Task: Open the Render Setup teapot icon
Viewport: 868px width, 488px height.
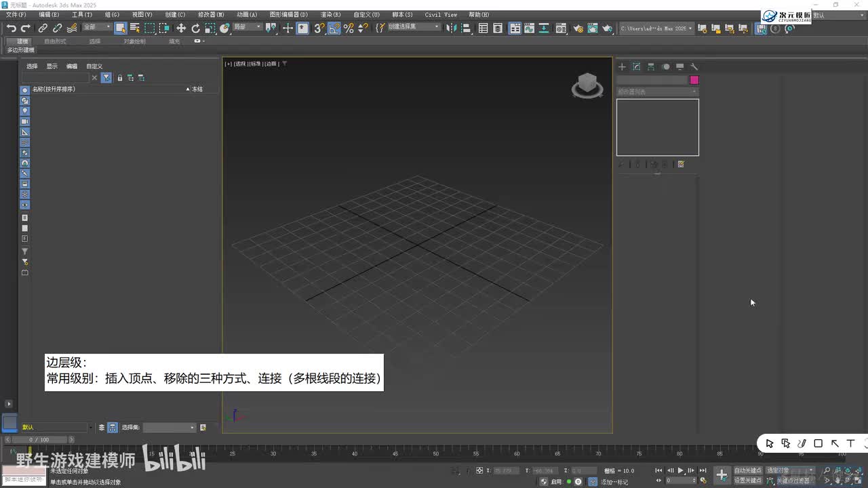Action: (578, 28)
